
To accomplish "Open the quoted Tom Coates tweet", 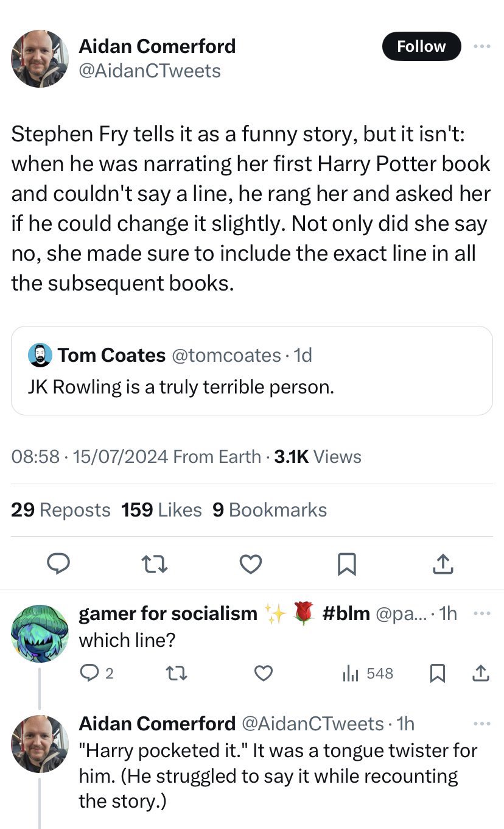I will (x=251, y=370).
